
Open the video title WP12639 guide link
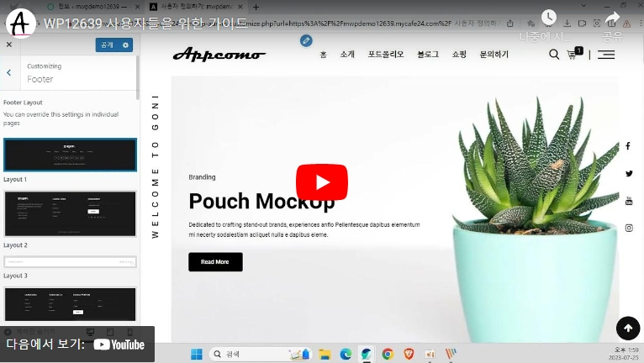pos(145,24)
